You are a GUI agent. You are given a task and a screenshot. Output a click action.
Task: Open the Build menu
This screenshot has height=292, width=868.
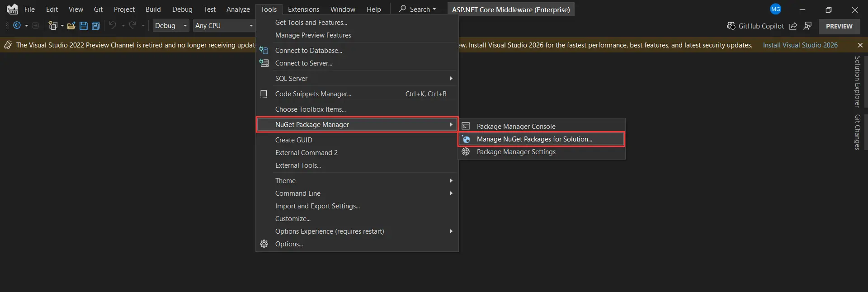pyautogui.click(x=153, y=9)
